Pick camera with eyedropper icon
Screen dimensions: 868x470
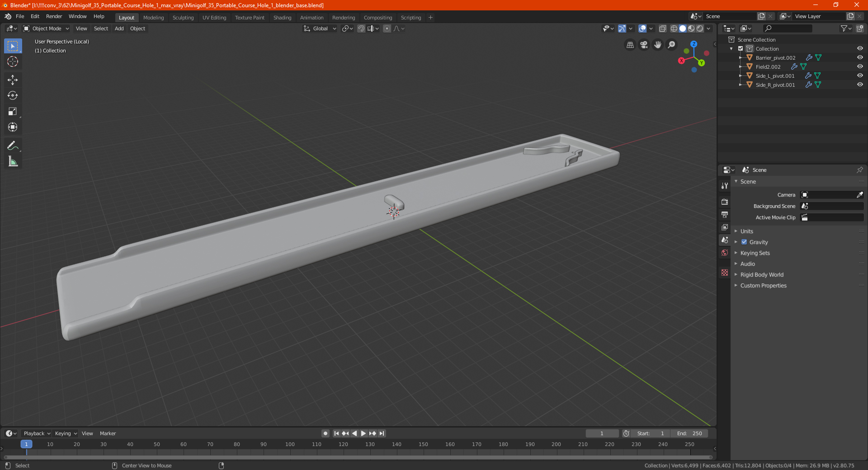click(x=860, y=195)
